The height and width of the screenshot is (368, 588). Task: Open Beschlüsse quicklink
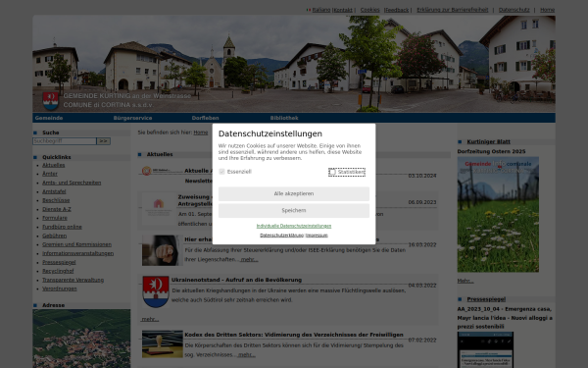[56, 200]
